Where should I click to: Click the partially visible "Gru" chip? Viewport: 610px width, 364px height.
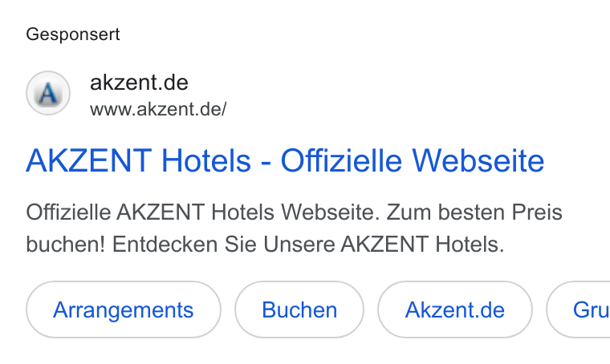coord(579,309)
